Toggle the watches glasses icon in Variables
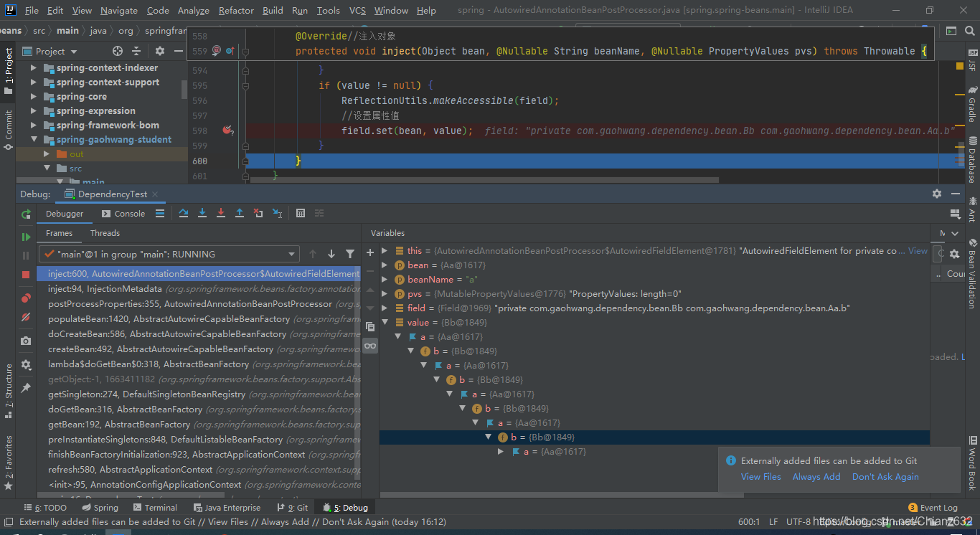980x535 pixels. (370, 346)
